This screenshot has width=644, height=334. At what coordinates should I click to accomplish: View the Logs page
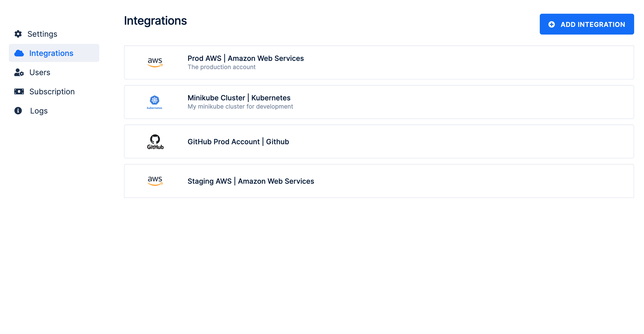point(39,111)
